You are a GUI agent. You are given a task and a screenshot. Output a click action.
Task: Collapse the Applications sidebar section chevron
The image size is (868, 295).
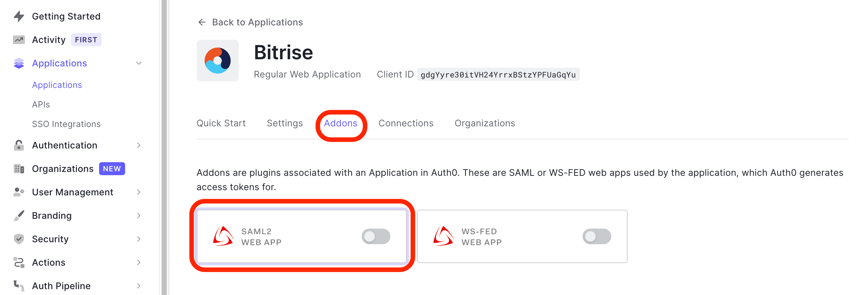[x=139, y=63]
